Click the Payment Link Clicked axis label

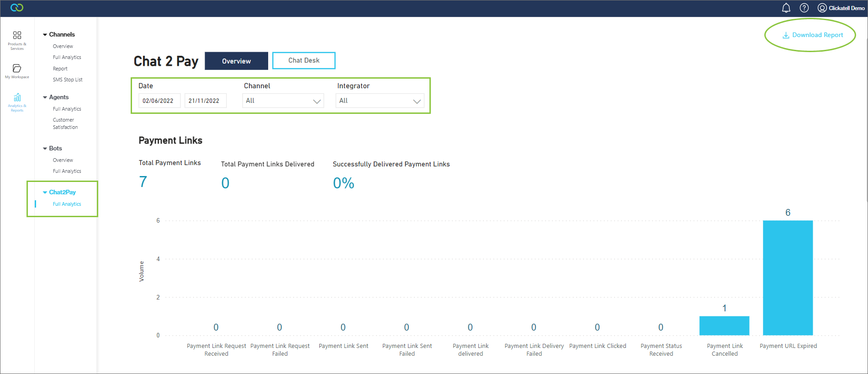coord(598,346)
